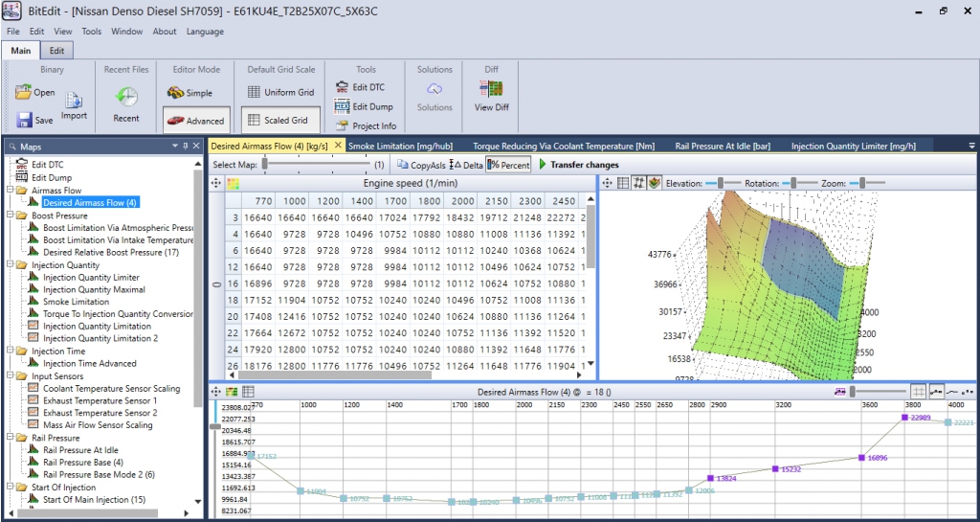
Task: Save the binary using the floppy disk icon
Action: tap(24, 120)
